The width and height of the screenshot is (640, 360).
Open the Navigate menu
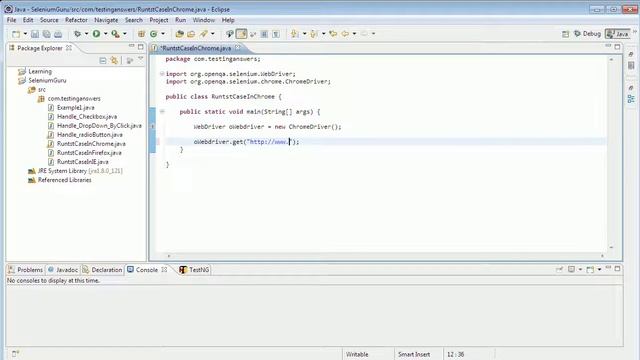tap(106, 20)
